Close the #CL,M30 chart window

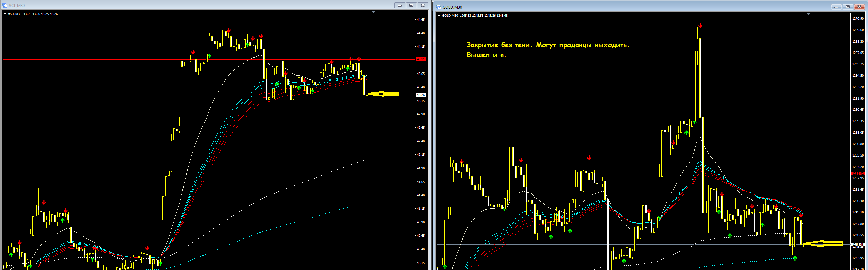pos(423,5)
